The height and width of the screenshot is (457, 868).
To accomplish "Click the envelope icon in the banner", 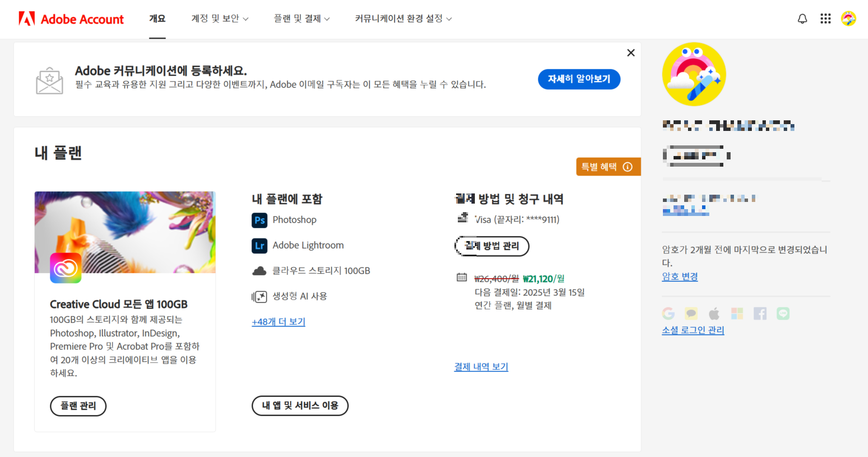I will pos(49,80).
